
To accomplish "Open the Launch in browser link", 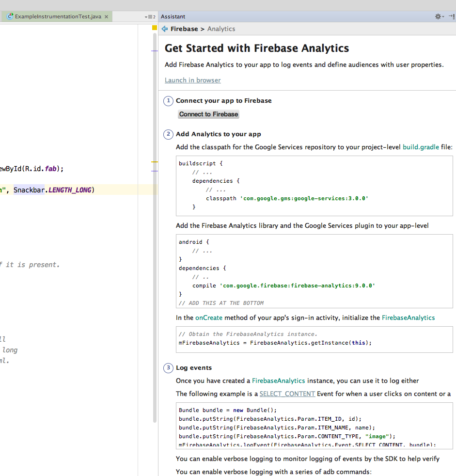I will click(x=192, y=80).
